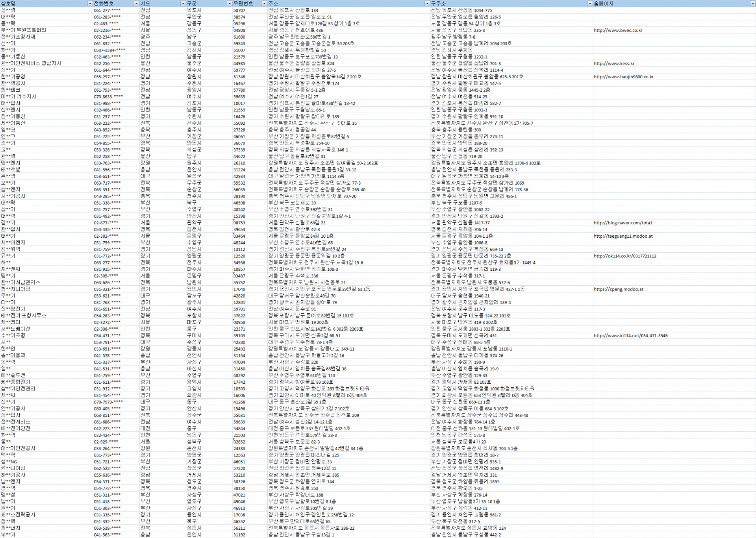The height and width of the screenshot is (538, 756).
Task: Select the 부**기 부원프로퍼티 company cell
Action: 24,30
